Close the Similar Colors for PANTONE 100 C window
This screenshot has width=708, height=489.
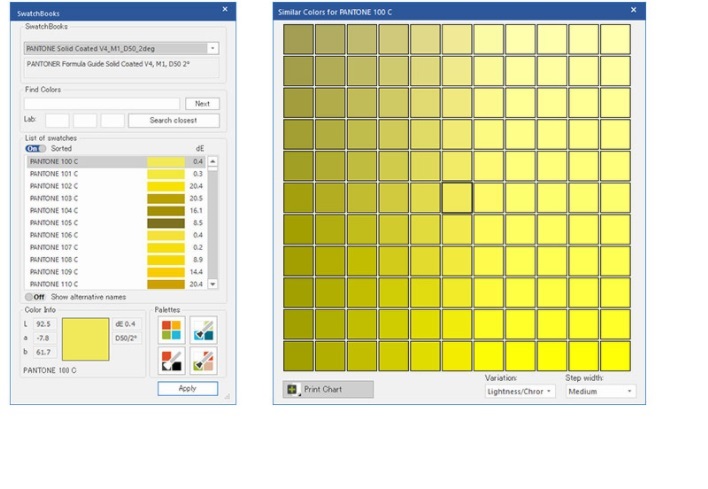(633, 10)
